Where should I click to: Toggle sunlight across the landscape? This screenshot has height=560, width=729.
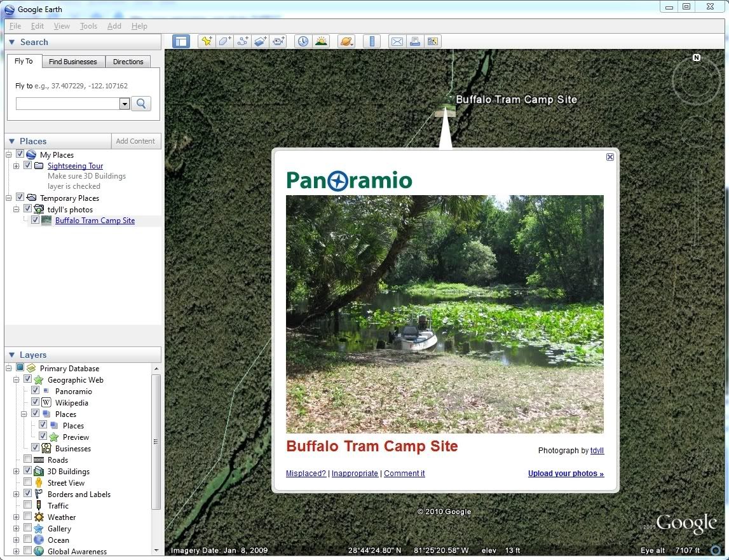click(x=321, y=41)
